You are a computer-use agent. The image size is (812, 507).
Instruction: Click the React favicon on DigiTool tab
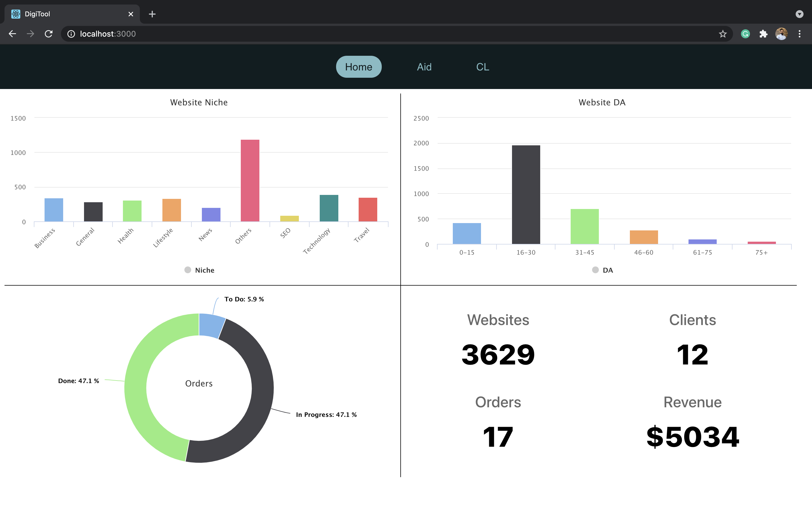16,14
